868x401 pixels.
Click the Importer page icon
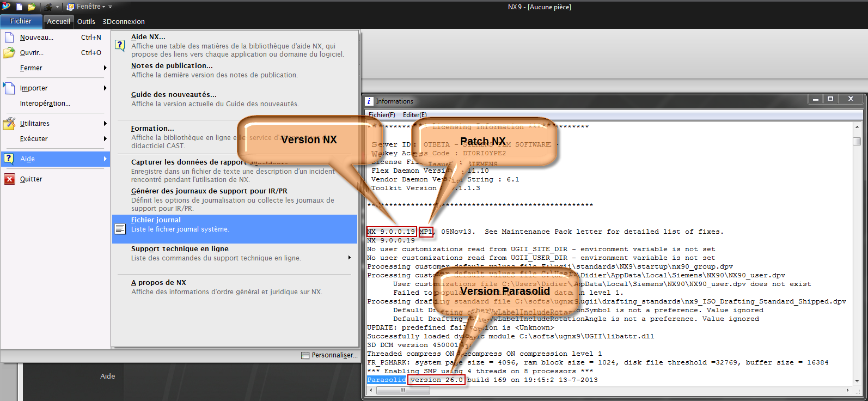coord(9,88)
